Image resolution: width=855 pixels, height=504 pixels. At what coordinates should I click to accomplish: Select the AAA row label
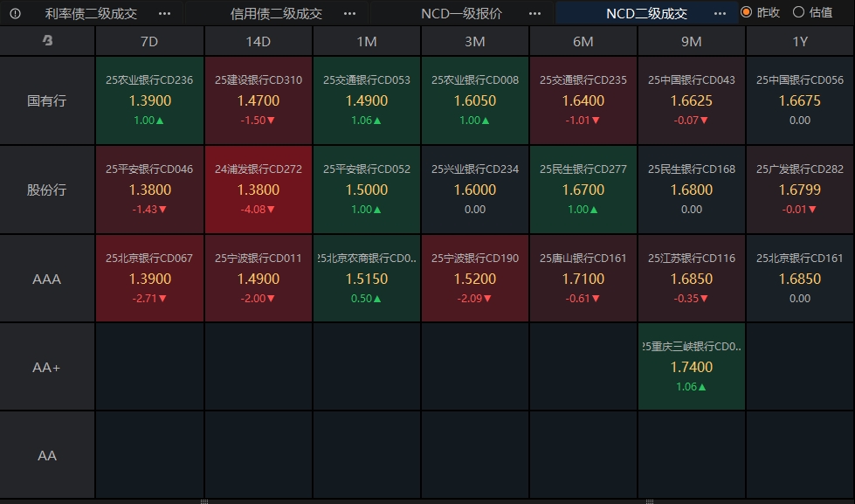47,279
